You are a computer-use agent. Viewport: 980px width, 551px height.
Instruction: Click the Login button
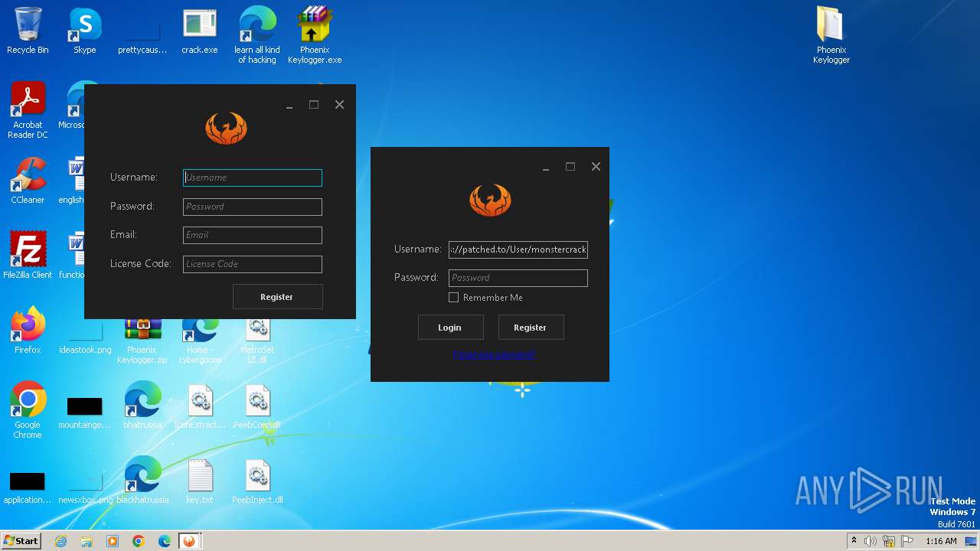coord(450,328)
